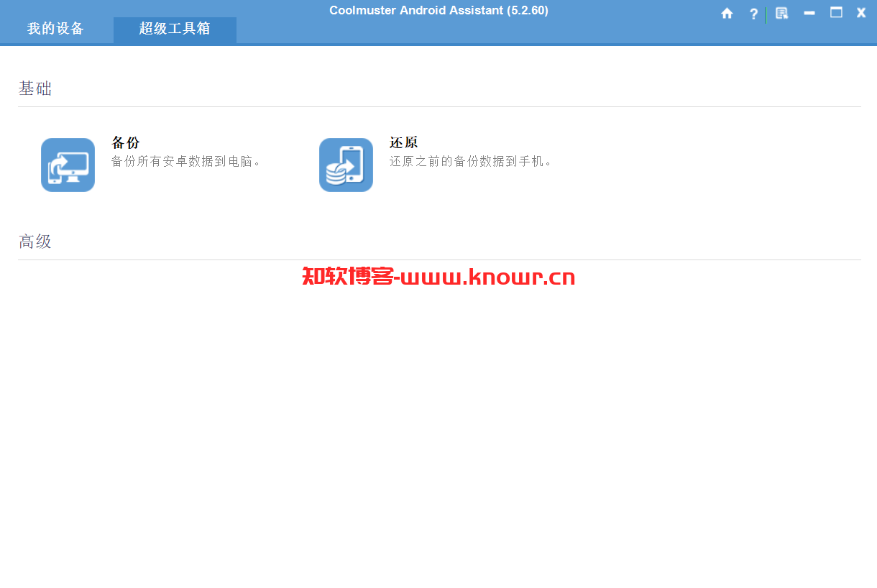Go to home via house icon
Viewport: 877px width, 588px height.
point(727,13)
